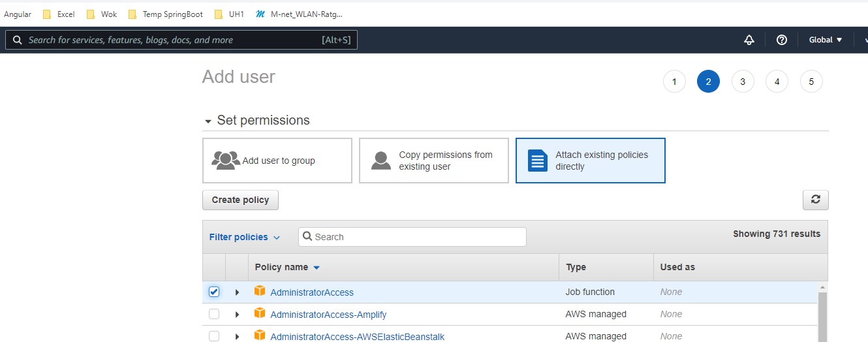Uncheck the AdministratorAccess policy checkbox
The height and width of the screenshot is (342, 868).
(x=214, y=292)
